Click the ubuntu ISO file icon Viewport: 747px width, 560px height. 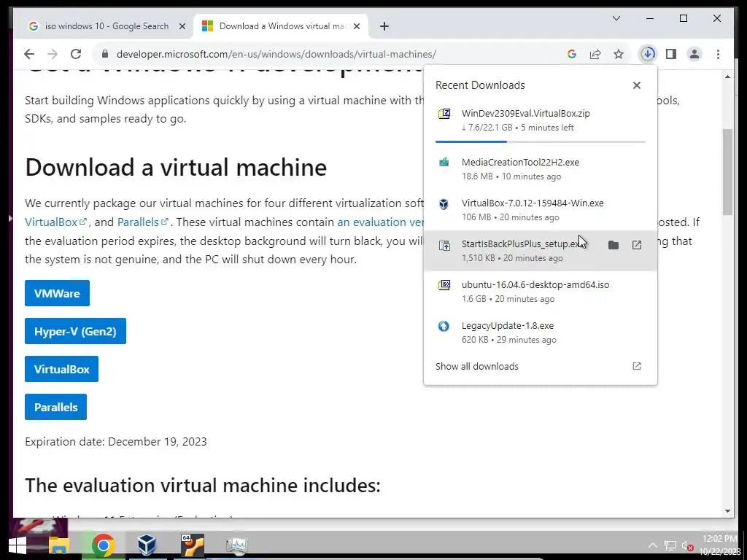pos(444,285)
